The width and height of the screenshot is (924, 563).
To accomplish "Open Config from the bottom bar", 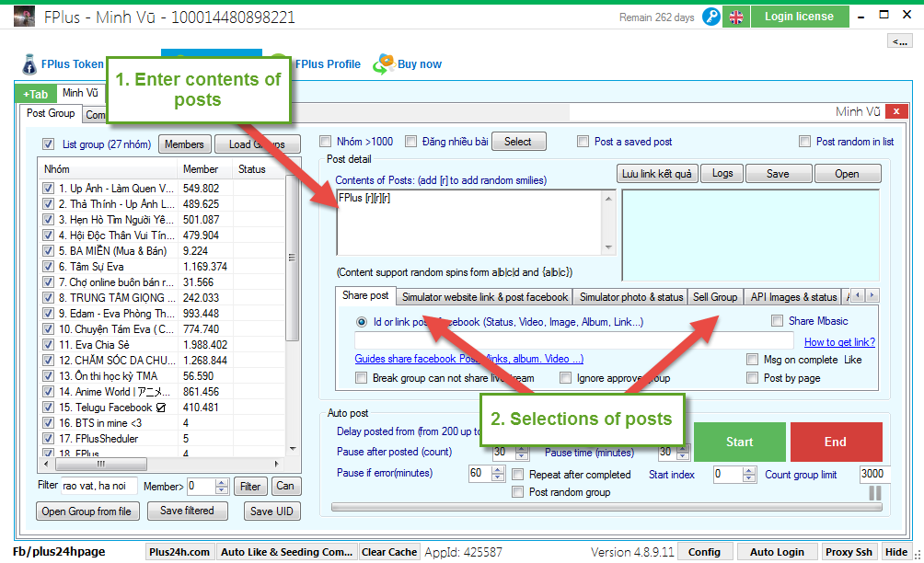I will [x=704, y=552].
